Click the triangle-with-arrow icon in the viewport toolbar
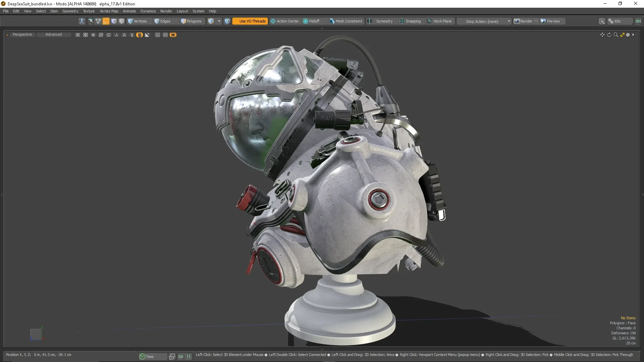Viewport: 644px width, 362px height. (x=147, y=35)
